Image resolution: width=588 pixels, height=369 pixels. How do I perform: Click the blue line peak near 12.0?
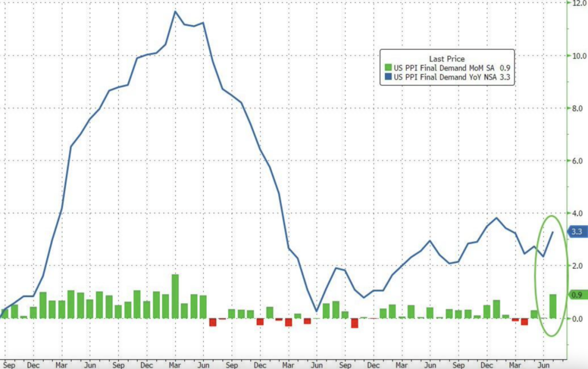click(175, 11)
